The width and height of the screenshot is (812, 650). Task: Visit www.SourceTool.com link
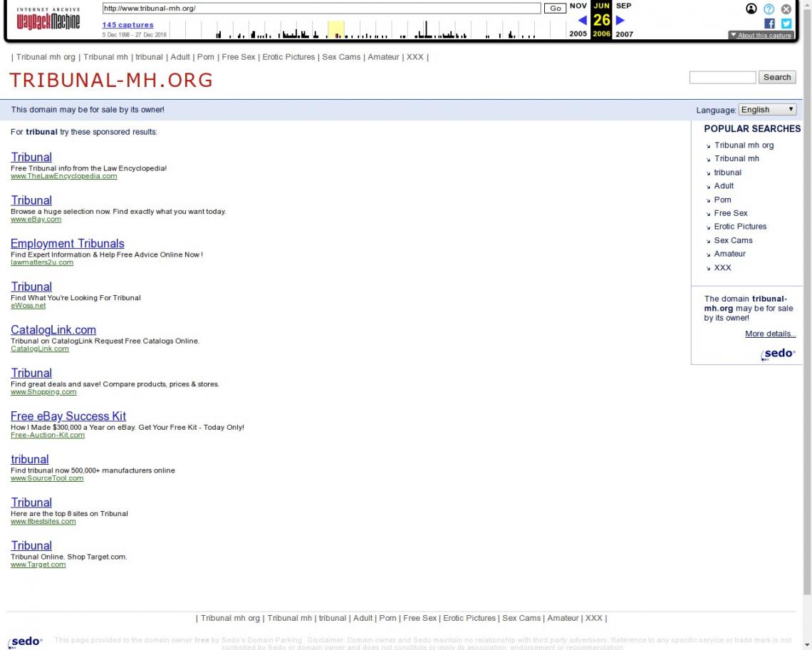click(x=47, y=478)
